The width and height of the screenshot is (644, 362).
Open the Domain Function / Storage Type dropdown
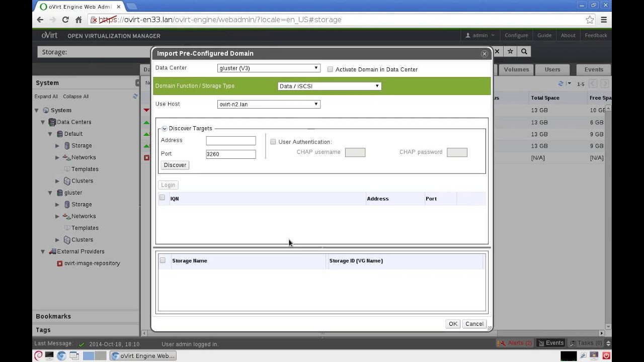pyautogui.click(x=330, y=86)
